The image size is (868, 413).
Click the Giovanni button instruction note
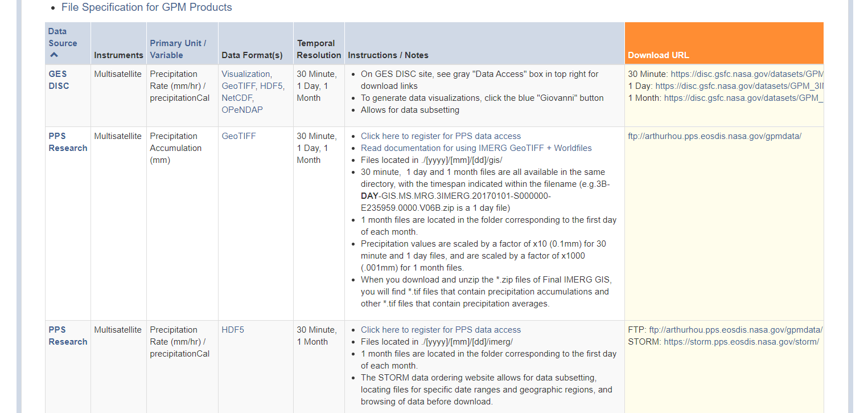[x=482, y=98]
